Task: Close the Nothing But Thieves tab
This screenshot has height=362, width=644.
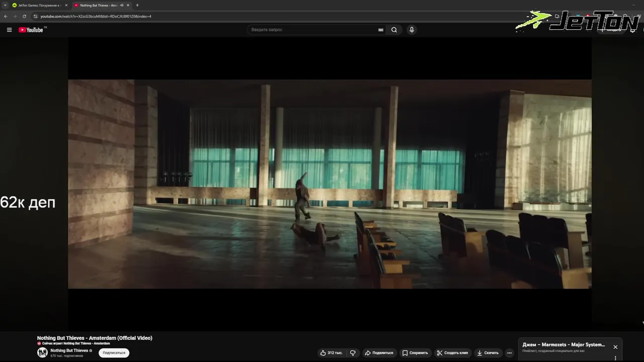Action: [128, 5]
